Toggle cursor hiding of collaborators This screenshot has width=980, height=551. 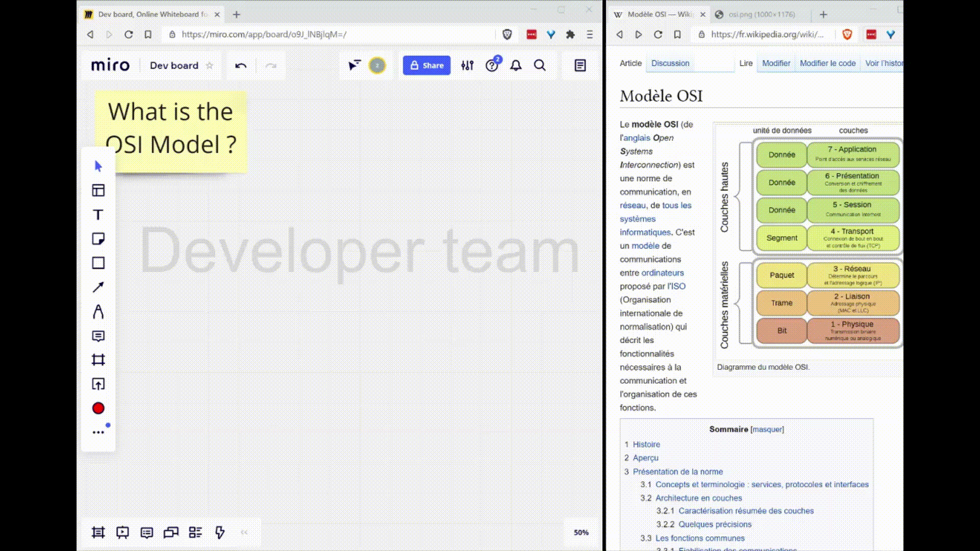click(x=354, y=65)
